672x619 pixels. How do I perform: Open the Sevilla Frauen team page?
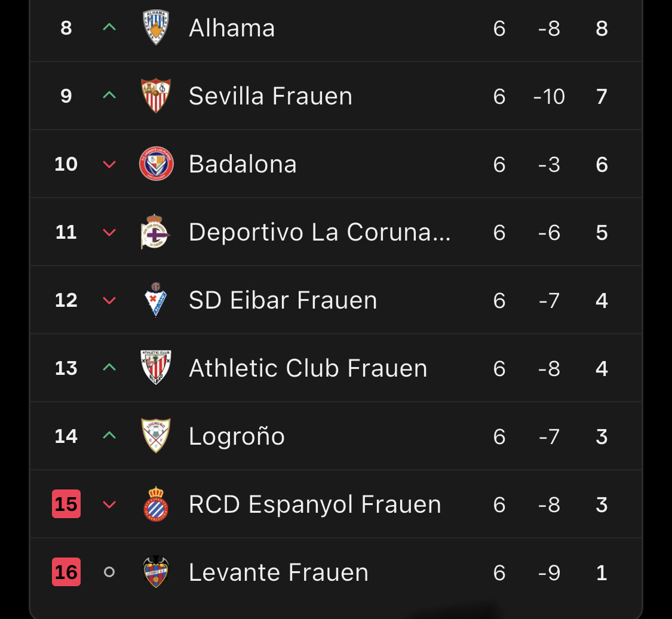[270, 96]
